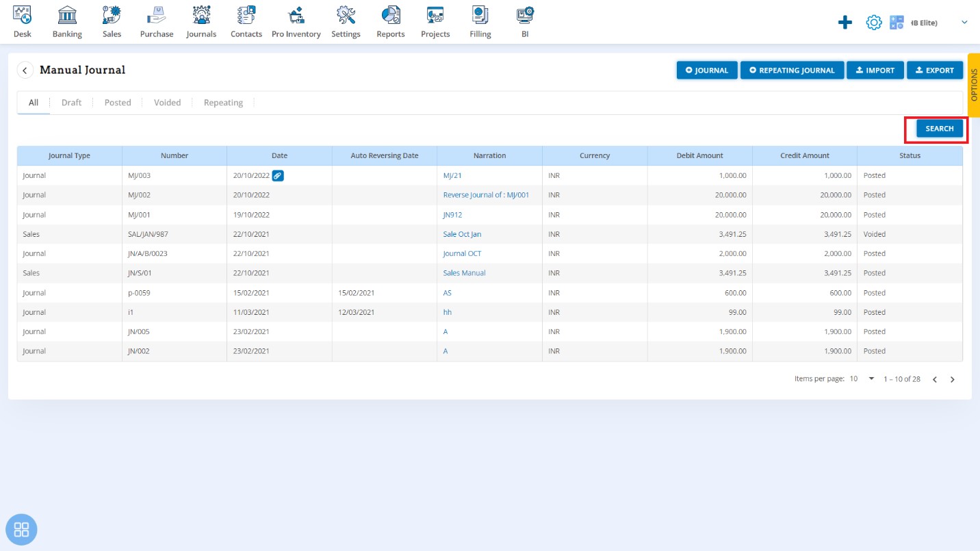Open the Journals module icon

201,15
